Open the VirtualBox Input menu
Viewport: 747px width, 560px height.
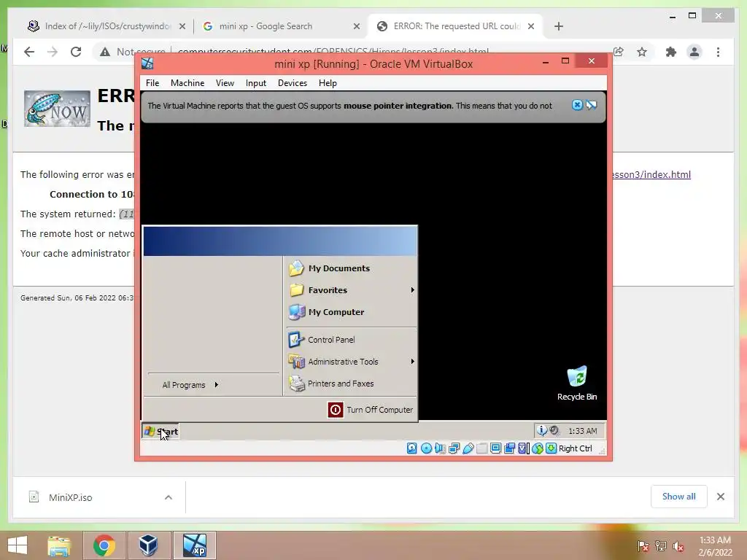tap(256, 83)
